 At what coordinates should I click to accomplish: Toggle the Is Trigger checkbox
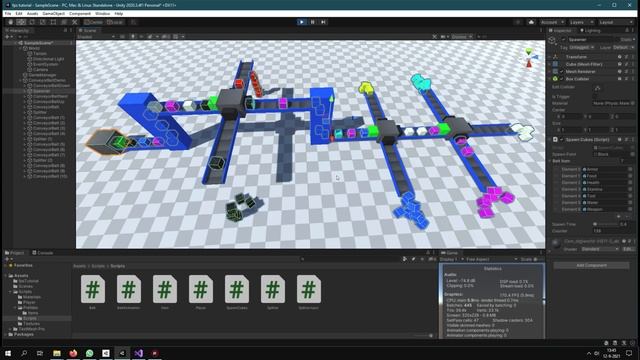coord(596,96)
